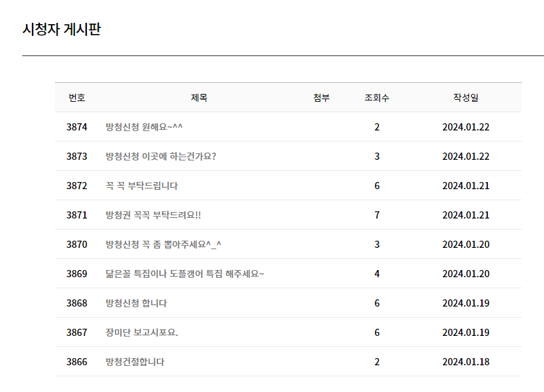Viewport: 544px width, 392px height.
Task: Open post 방청신청 꼭 좀 뽑아주세요^_^
Action: pyautogui.click(x=163, y=245)
